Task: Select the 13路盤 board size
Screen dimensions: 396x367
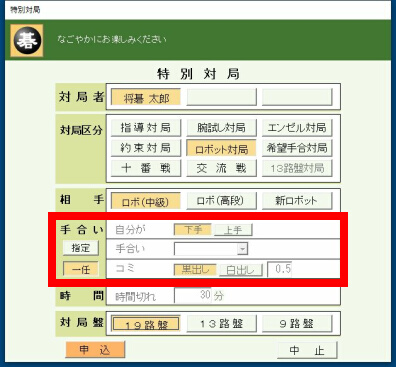Action: point(221,324)
